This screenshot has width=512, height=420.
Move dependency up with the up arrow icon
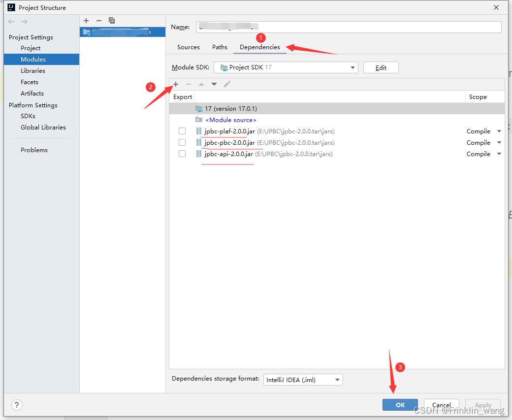click(x=201, y=84)
